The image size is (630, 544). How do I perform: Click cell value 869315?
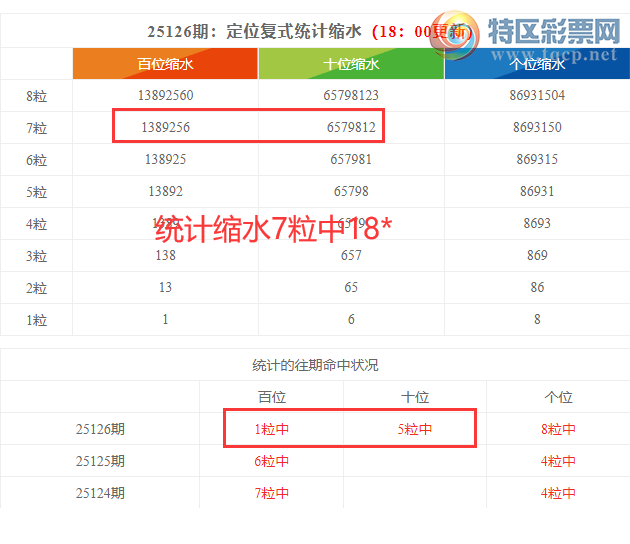537,159
